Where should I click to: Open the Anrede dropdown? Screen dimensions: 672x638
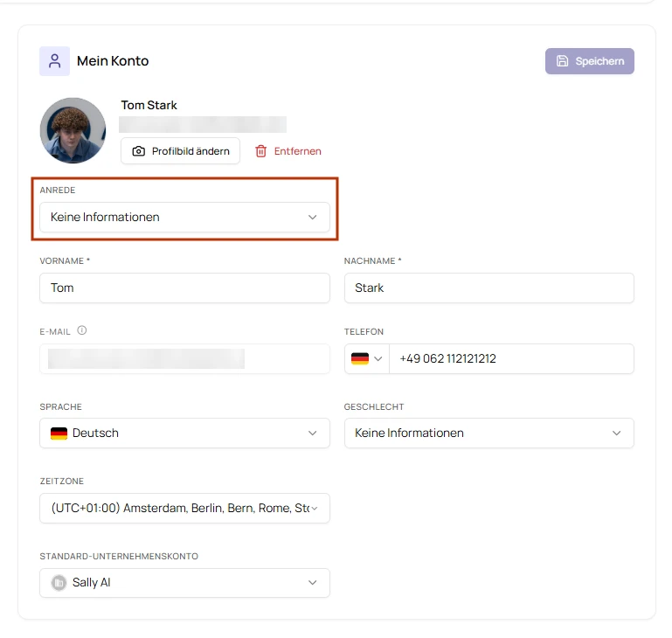point(184,217)
